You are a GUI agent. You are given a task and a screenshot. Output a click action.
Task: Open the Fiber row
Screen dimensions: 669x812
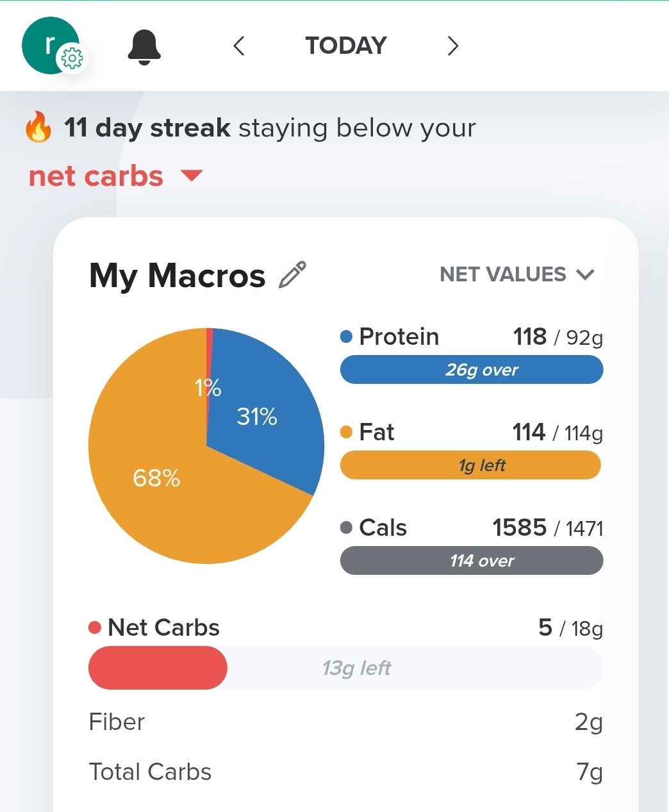click(x=346, y=722)
